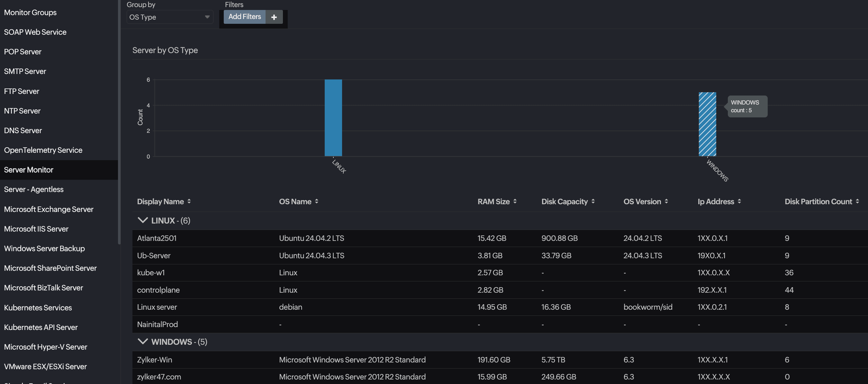Screen dimensions: 868x384
Task: Sort by OS Name column arrows
Action: point(316,201)
